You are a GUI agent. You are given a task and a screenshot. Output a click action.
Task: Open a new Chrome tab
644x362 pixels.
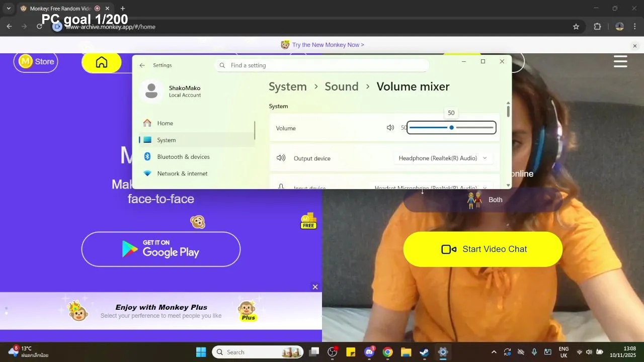coord(123,9)
